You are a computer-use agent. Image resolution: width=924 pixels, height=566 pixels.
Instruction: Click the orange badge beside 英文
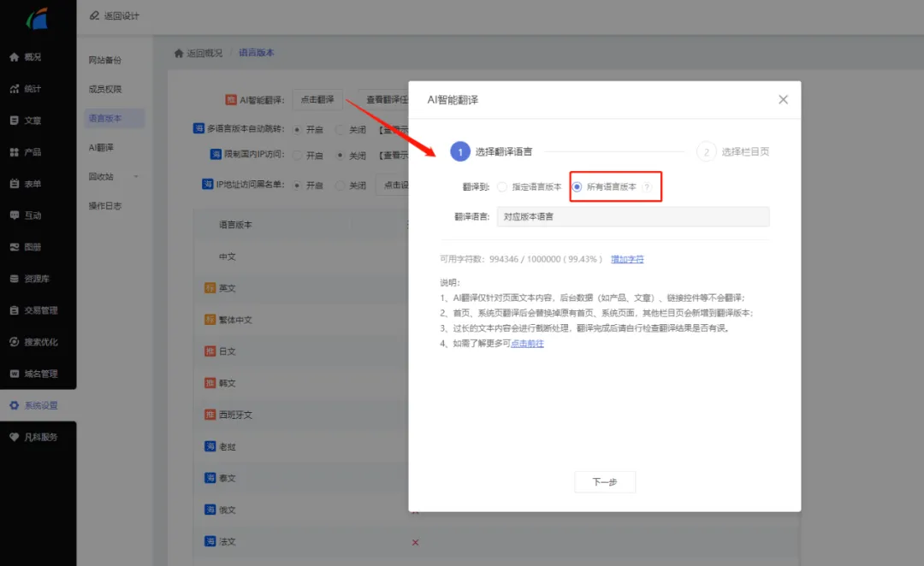(210, 288)
